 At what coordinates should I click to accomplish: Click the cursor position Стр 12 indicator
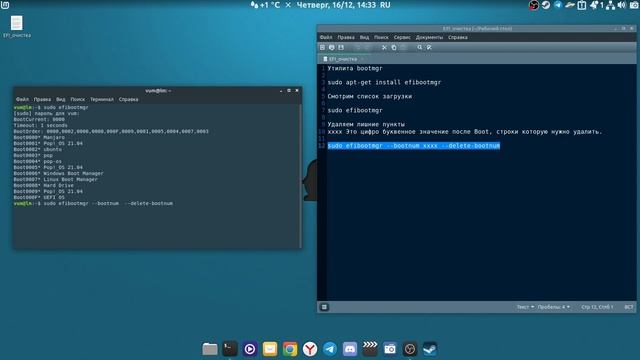point(597,307)
